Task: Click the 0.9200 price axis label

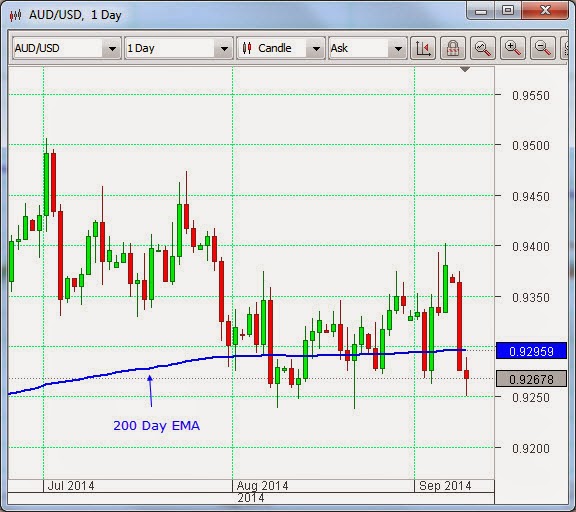Action: click(531, 448)
